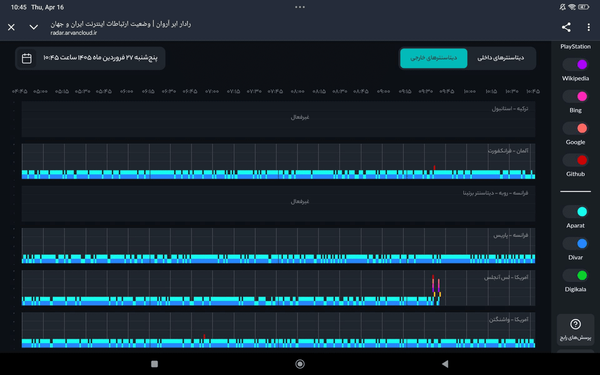Tap the Android recent apps square button

(155, 364)
